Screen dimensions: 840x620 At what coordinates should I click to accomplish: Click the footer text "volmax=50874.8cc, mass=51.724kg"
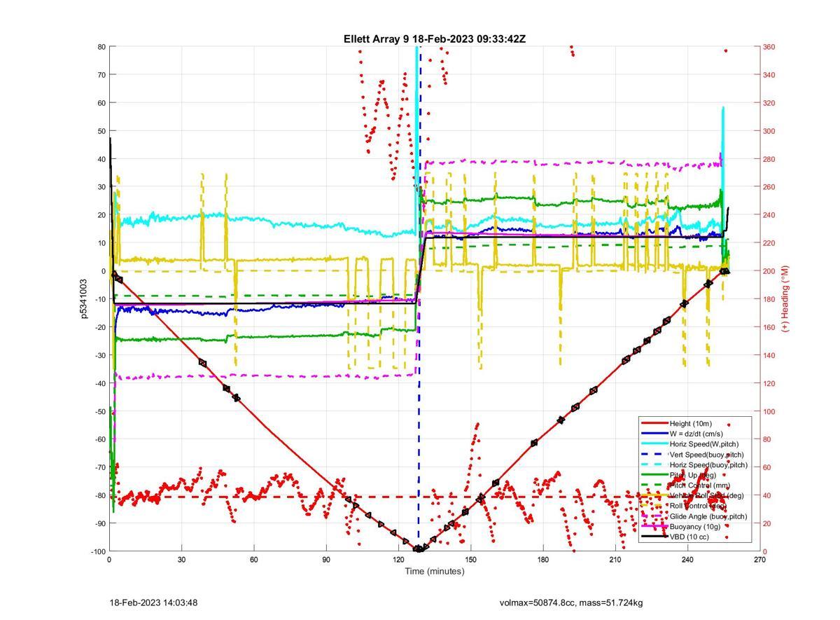(x=570, y=602)
